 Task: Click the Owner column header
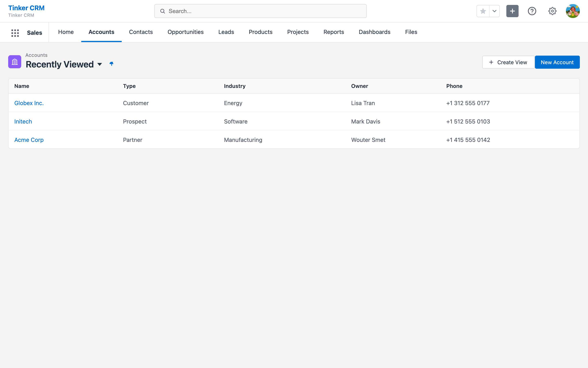(x=360, y=86)
